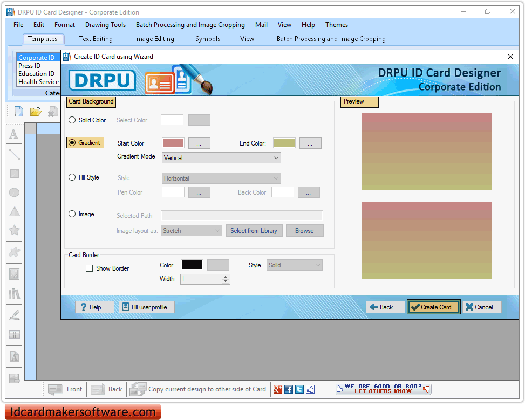Select the Rectangle shape tool

[14, 173]
